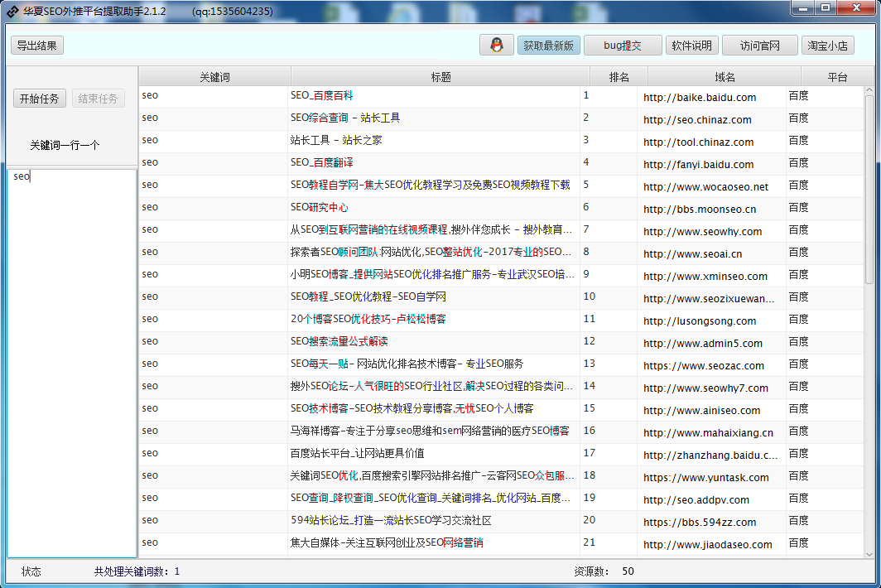Select the row titled SEO_百度翻译
The width and height of the screenshot is (881, 588).
tap(501, 164)
